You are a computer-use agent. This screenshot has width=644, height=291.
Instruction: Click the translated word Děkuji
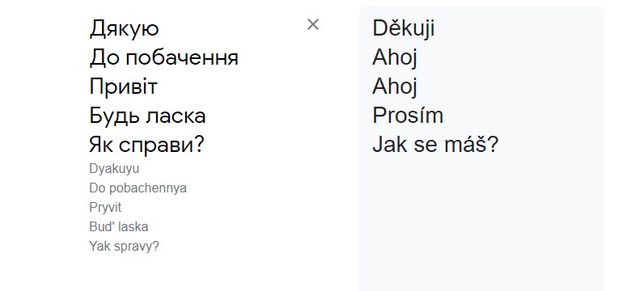(x=404, y=29)
